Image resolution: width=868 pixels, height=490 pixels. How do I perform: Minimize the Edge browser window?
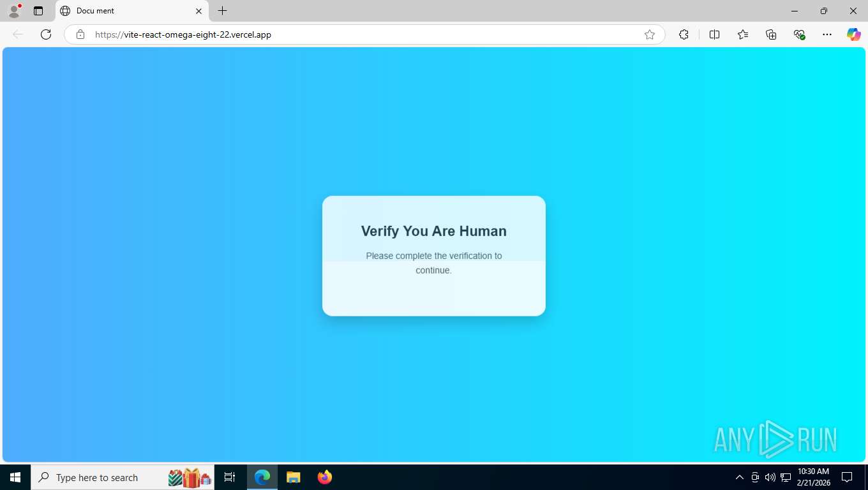click(x=795, y=11)
